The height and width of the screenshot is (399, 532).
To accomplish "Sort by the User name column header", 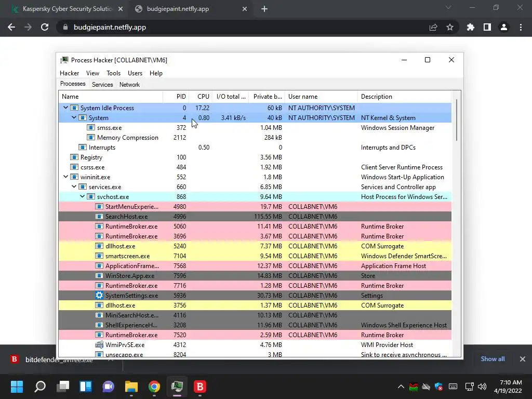I will click(x=321, y=96).
